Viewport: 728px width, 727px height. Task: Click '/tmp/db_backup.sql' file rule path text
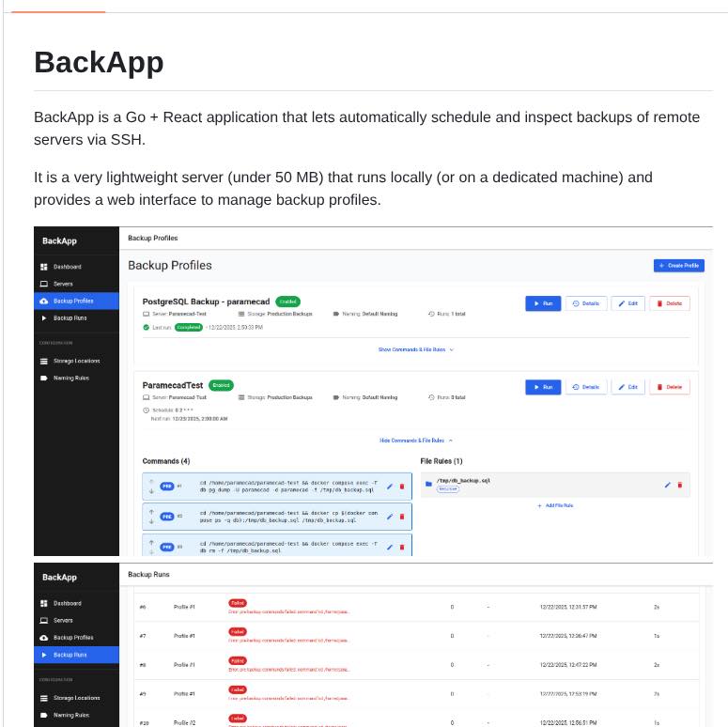(x=463, y=481)
